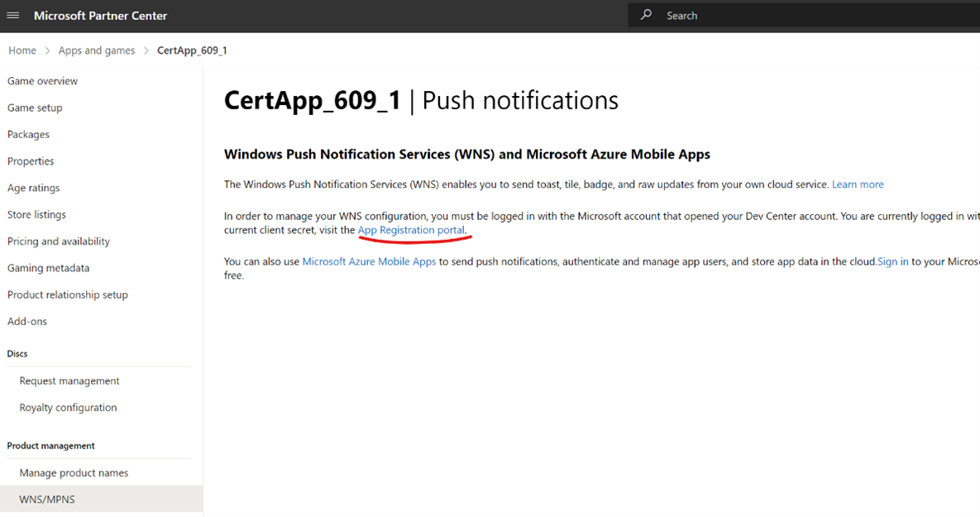Open Product relationship setup
This screenshot has height=517, width=980.
[x=68, y=294]
